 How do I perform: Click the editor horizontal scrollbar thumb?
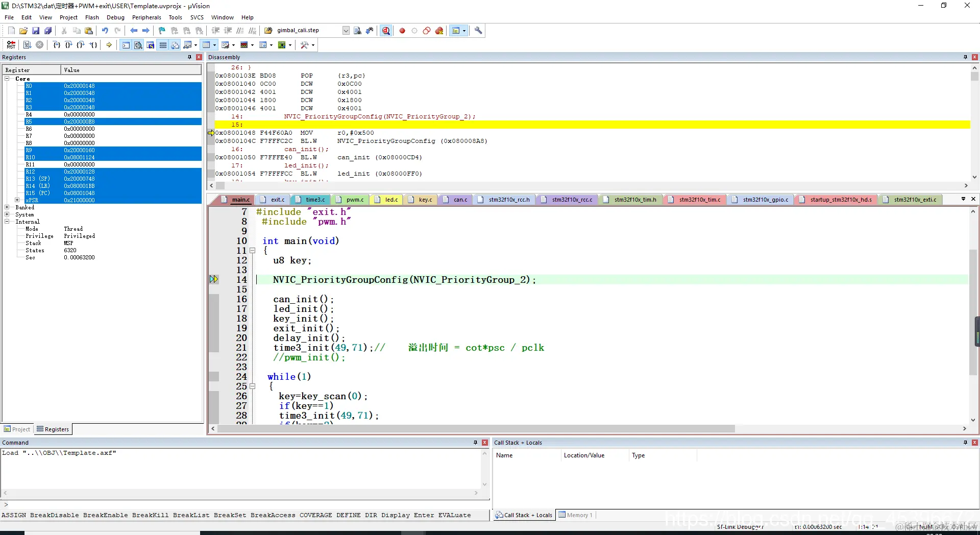(476, 429)
